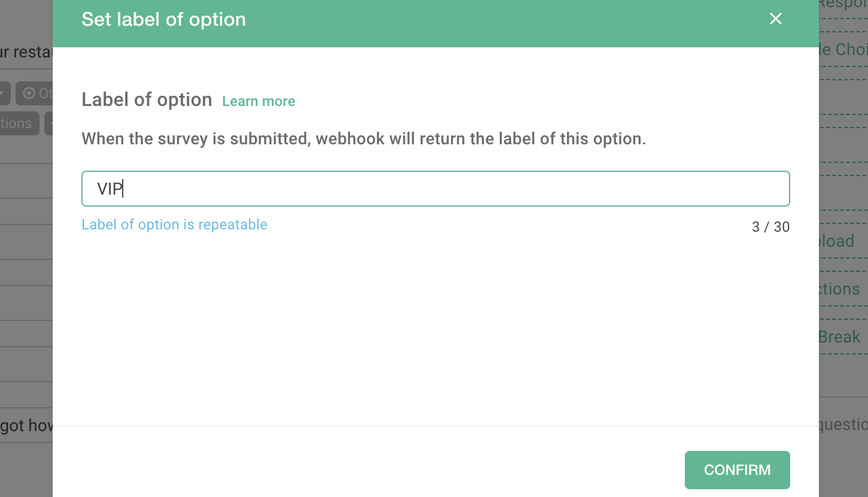Close the Set label of option dialog
The height and width of the screenshot is (497, 868).
pyautogui.click(x=775, y=19)
